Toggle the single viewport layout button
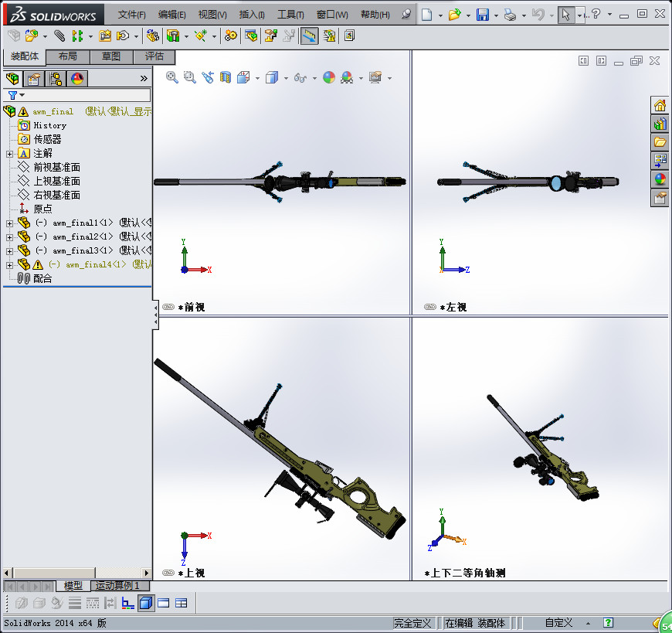This screenshot has height=633, width=672. click(165, 604)
